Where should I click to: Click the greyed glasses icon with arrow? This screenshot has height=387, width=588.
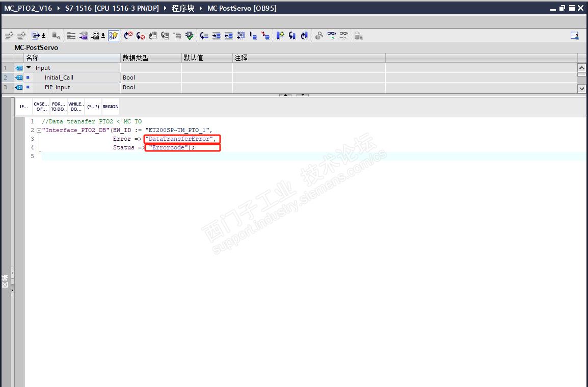343,36
